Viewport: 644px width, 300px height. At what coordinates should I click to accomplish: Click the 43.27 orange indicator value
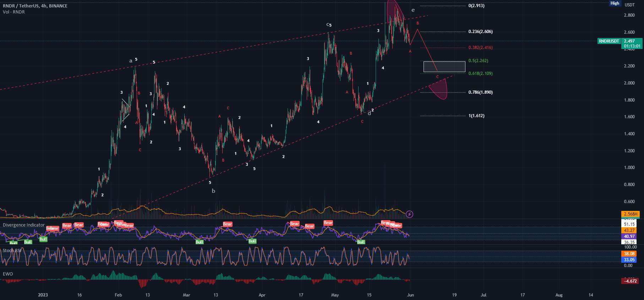pyautogui.click(x=629, y=230)
